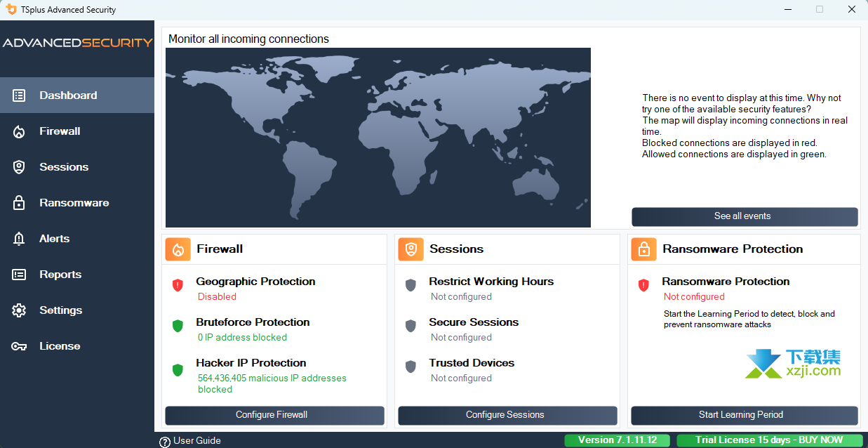Click the Ransomware padlock icon in sidebar
The height and width of the screenshot is (448, 868).
[x=19, y=203]
